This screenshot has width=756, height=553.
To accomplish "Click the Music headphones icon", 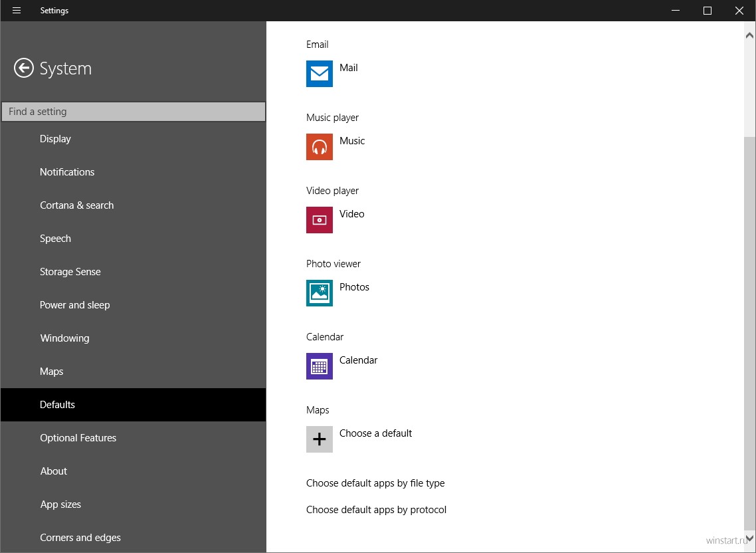I will (319, 147).
